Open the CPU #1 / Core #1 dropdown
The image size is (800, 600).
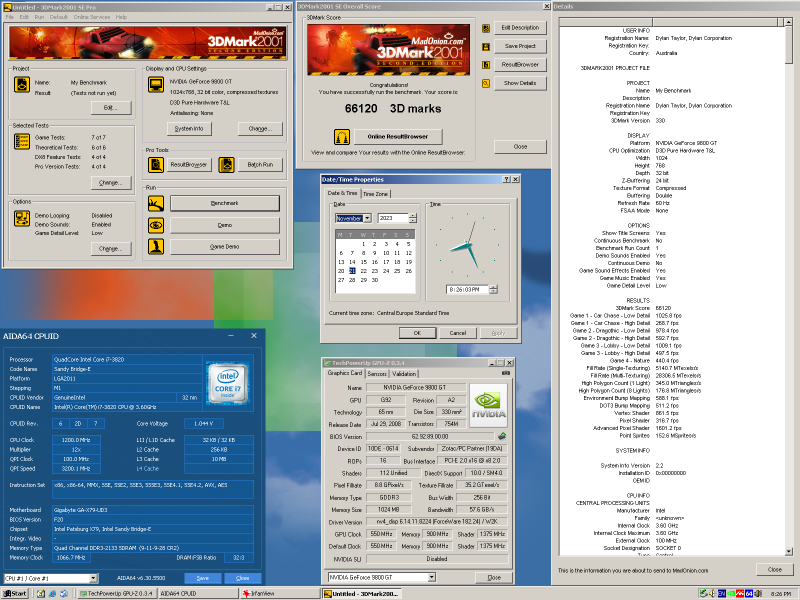[x=93, y=578]
